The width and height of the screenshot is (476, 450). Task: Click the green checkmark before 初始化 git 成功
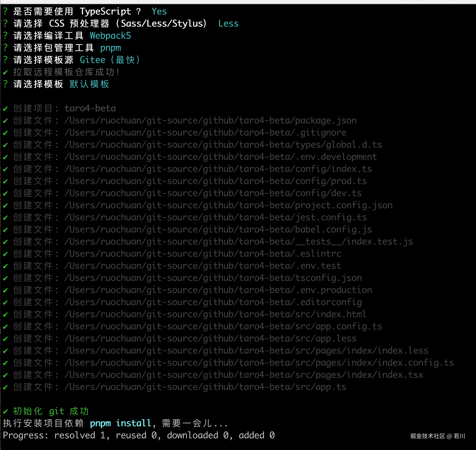point(5,411)
